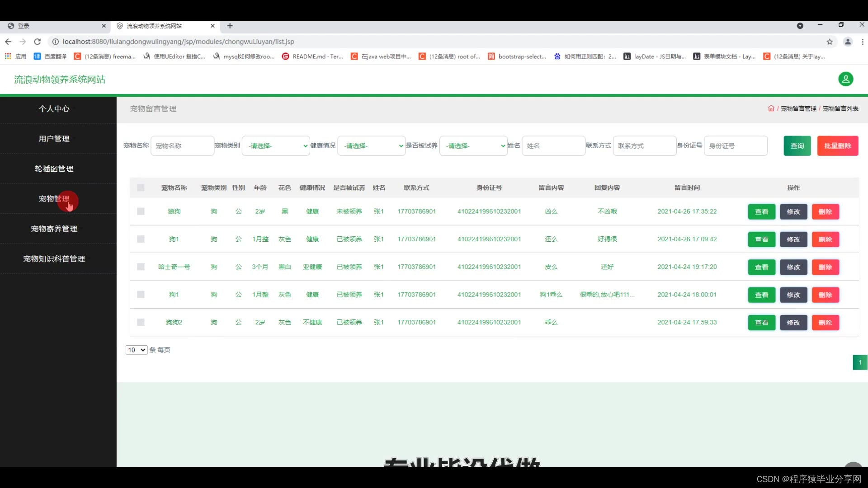Viewport: 868px width, 488px height.
Task: Click the green 查询 search button
Action: pyautogui.click(x=797, y=146)
